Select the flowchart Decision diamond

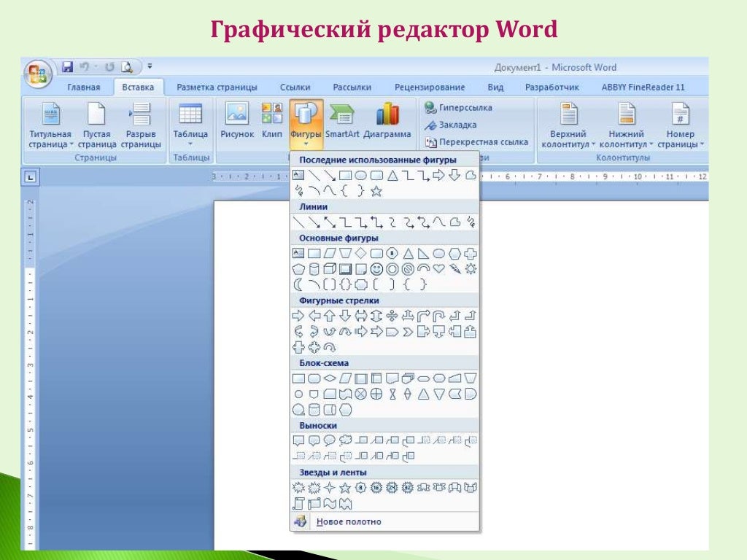point(330,378)
